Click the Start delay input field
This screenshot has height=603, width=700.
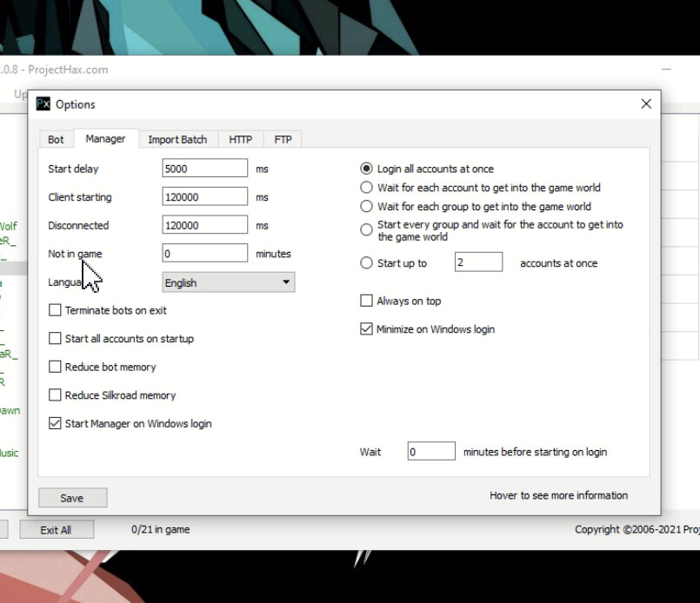click(205, 169)
